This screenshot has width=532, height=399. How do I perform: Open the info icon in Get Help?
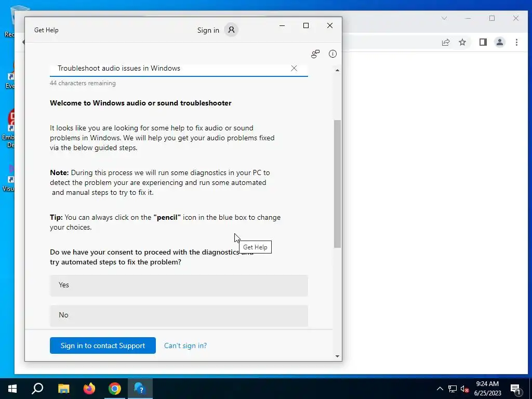point(332,54)
